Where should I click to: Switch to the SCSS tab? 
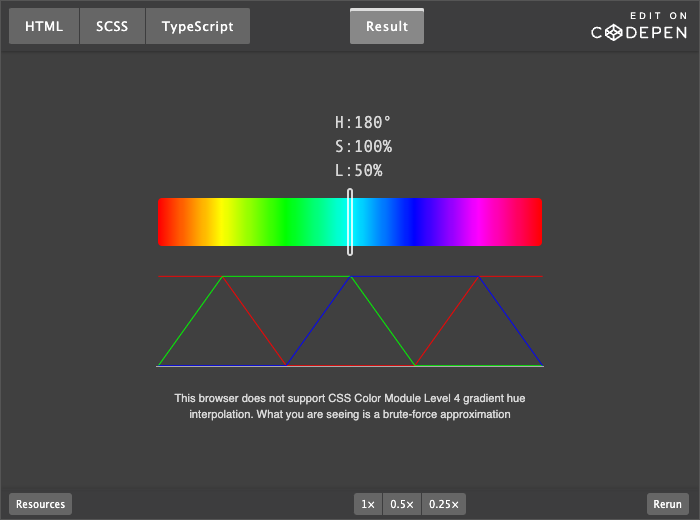pyautogui.click(x=112, y=26)
